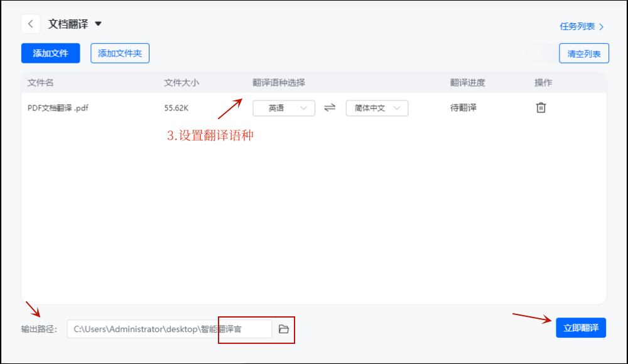Open the 任务列表 task list
This screenshot has width=628, height=364.
coord(581,26)
